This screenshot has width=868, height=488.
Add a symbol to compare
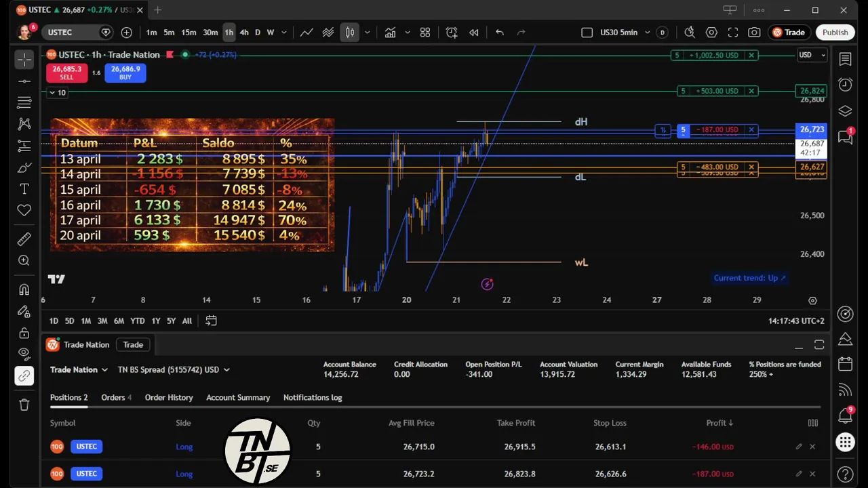click(x=127, y=33)
